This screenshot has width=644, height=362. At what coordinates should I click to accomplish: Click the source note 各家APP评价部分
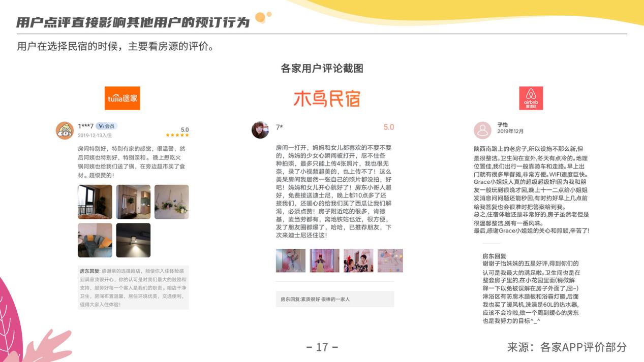coord(567,347)
